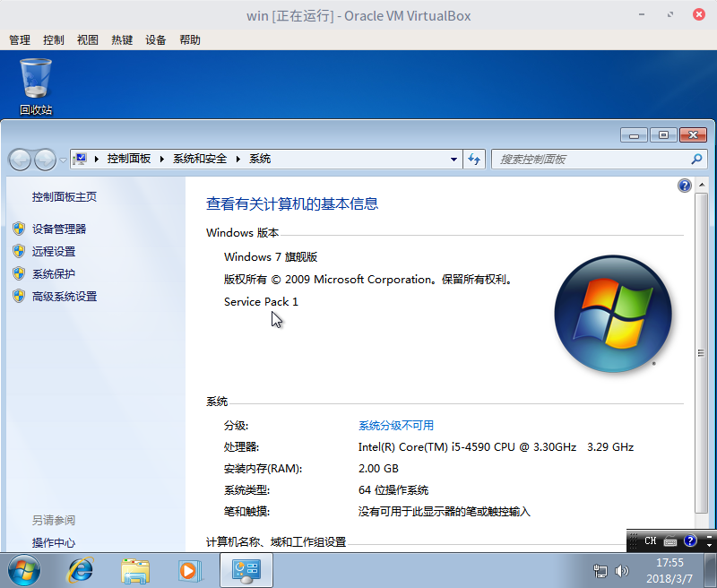The width and height of the screenshot is (717, 588).
Task: Select 系统和安全 breadcrumb
Action: 199,159
